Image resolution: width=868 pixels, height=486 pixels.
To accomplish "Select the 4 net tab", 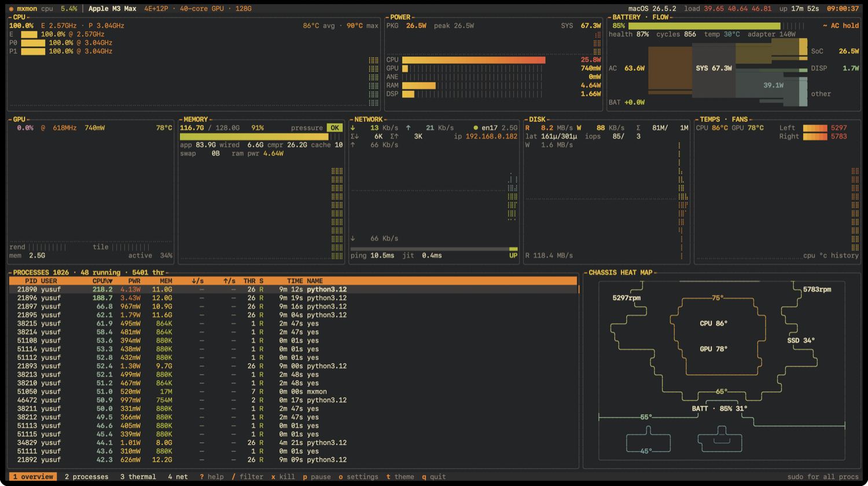I will point(178,477).
